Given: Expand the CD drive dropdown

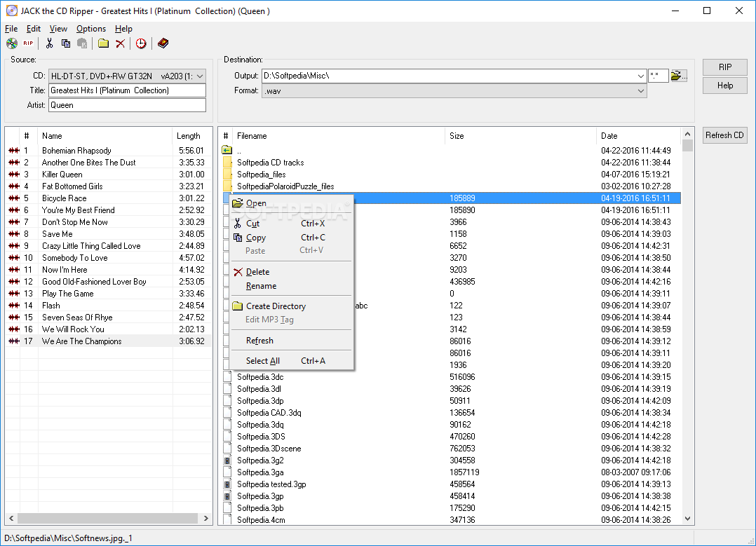Looking at the screenshot, I should (x=200, y=76).
